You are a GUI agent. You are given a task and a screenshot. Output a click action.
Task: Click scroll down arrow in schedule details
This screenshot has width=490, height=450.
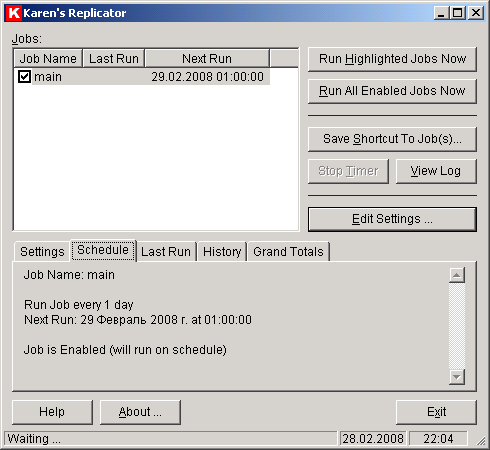pyautogui.click(x=457, y=377)
